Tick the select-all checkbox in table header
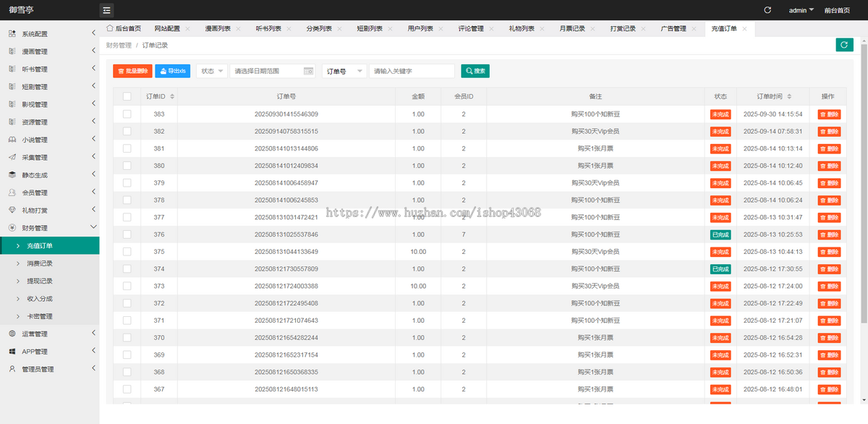 pyautogui.click(x=127, y=96)
